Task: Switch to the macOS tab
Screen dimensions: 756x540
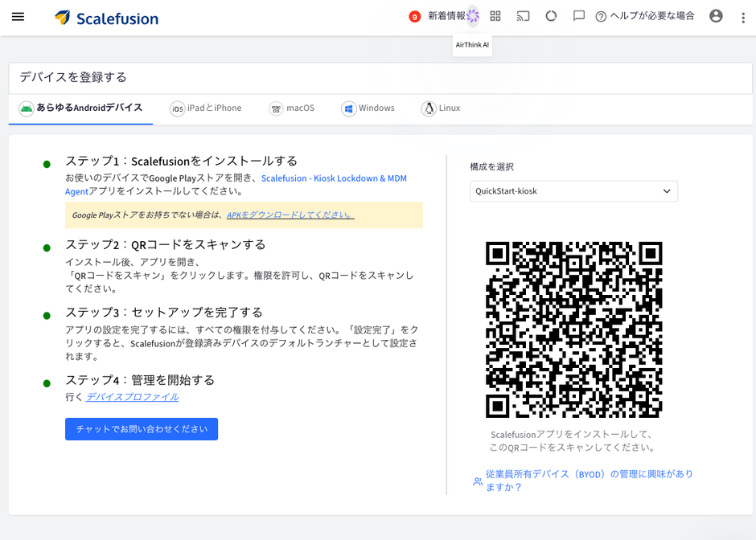Action: pyautogui.click(x=292, y=108)
